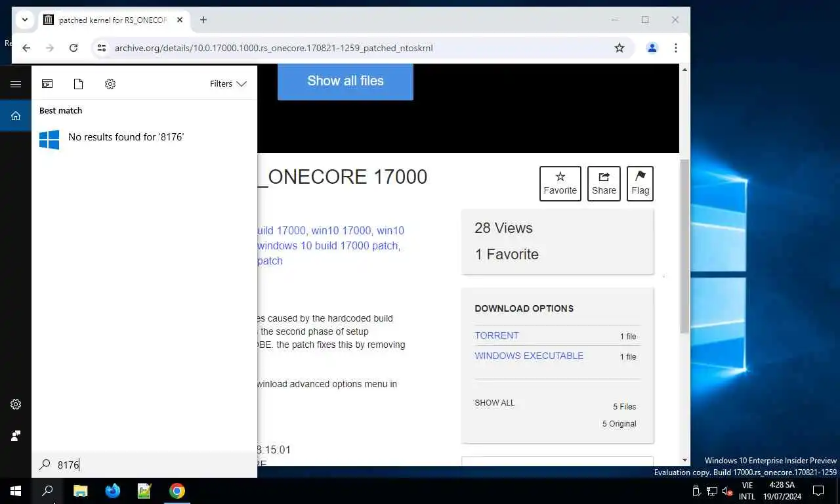Viewport: 840px width, 504px height.
Task: Favorite this archive.org item
Action: (x=560, y=184)
